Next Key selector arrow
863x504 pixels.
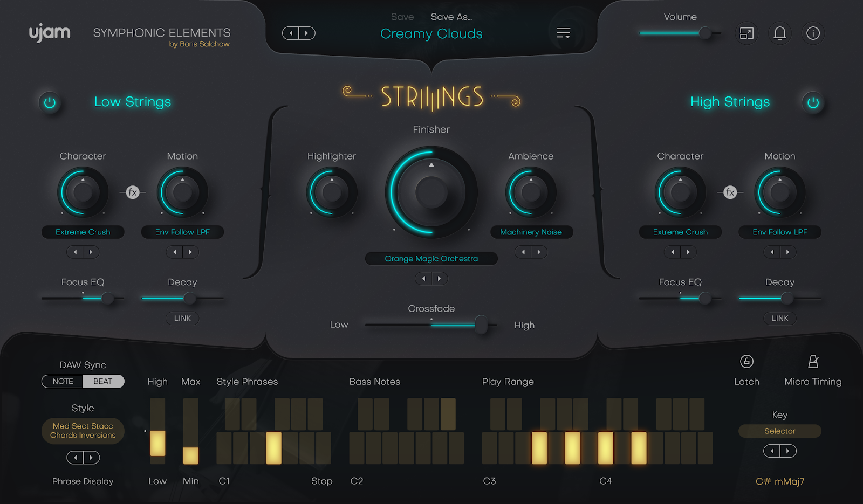pos(788,451)
